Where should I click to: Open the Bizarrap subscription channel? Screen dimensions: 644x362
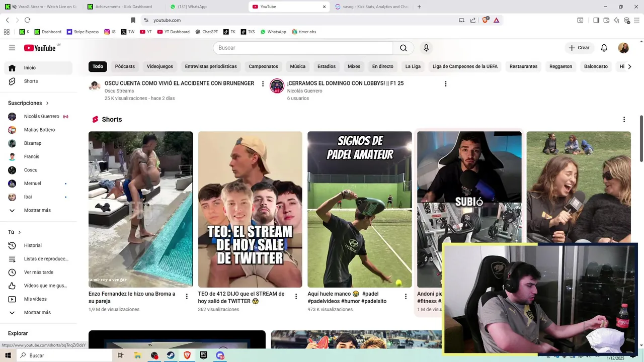click(38, 143)
